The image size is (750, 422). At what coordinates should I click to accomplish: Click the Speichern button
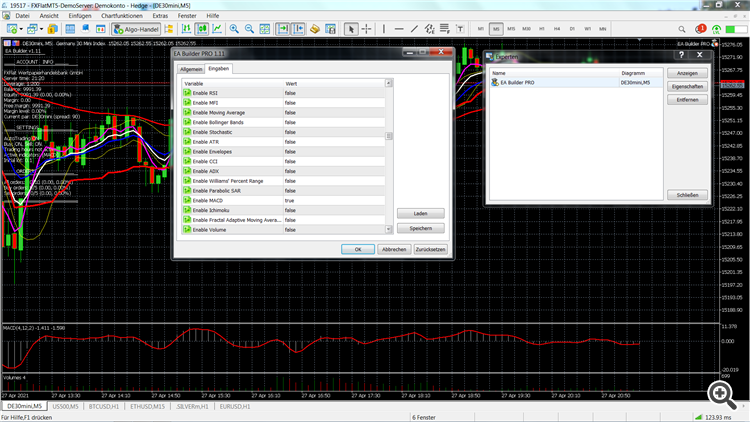(420, 228)
